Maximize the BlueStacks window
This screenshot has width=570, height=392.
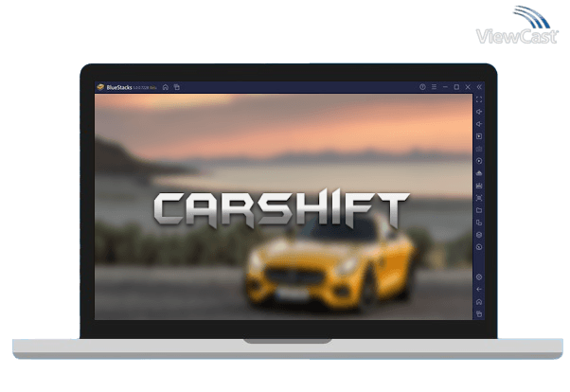[456, 87]
